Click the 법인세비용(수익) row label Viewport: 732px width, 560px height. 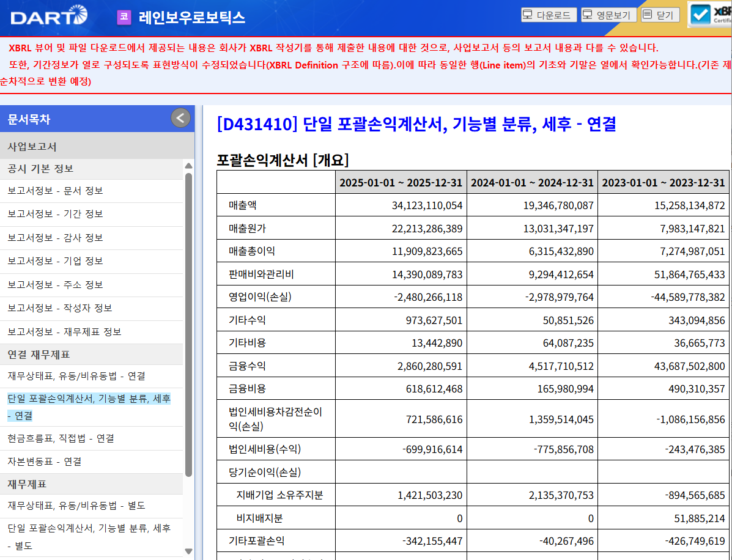[264, 449]
